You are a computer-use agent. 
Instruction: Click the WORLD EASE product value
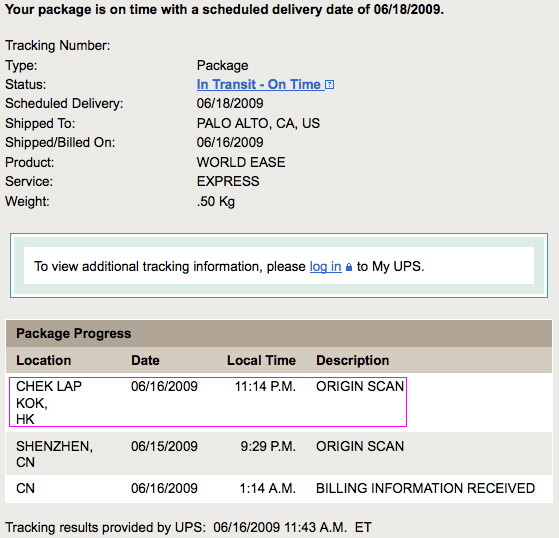coord(241,162)
